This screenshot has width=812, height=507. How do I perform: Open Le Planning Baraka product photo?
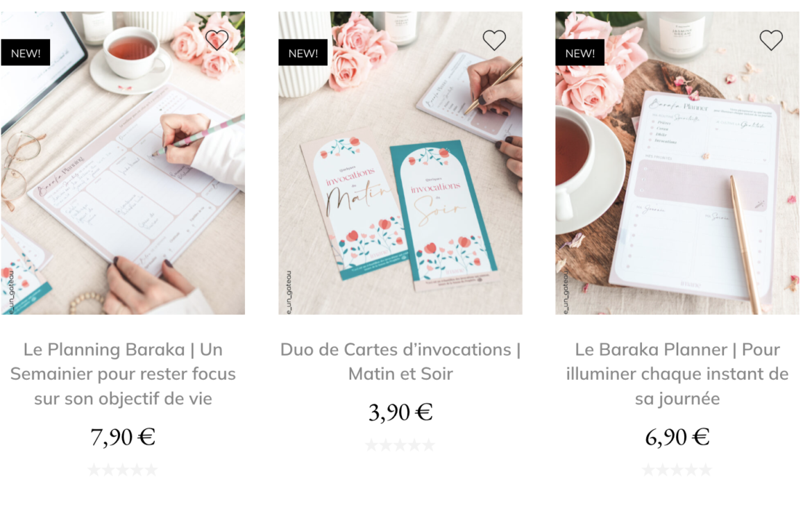(x=123, y=163)
